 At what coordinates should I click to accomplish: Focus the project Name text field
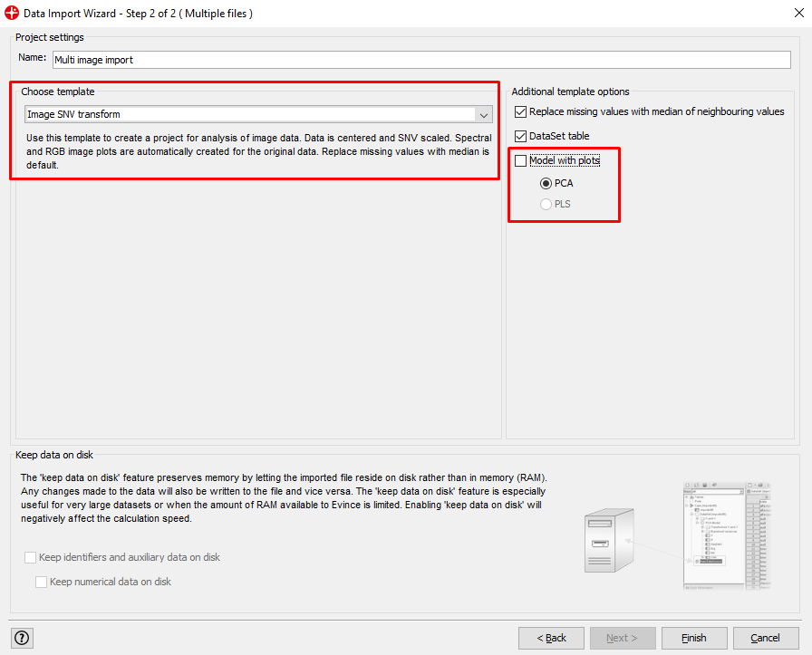[x=420, y=60]
